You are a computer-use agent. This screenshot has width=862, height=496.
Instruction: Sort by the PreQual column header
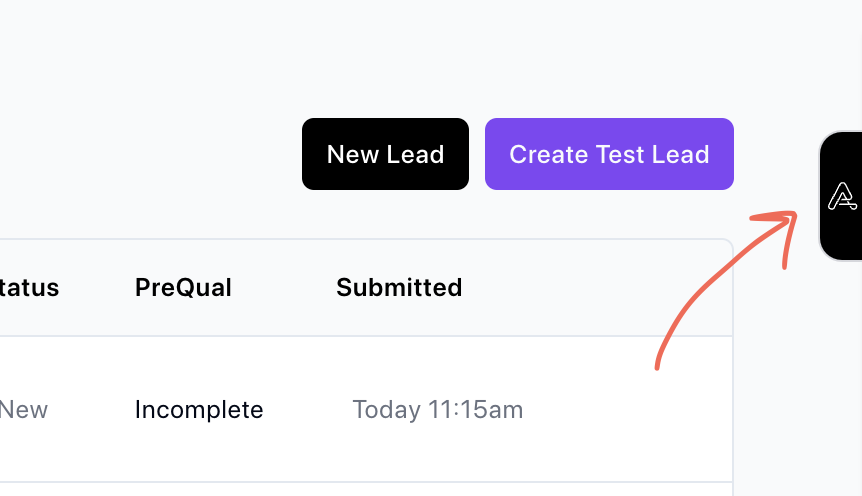pyautogui.click(x=183, y=288)
